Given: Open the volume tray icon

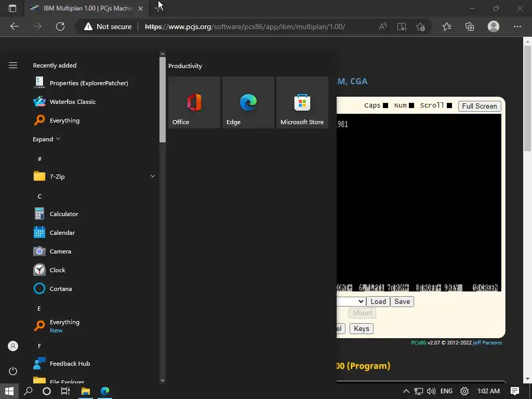Looking at the screenshot, I should (x=431, y=391).
